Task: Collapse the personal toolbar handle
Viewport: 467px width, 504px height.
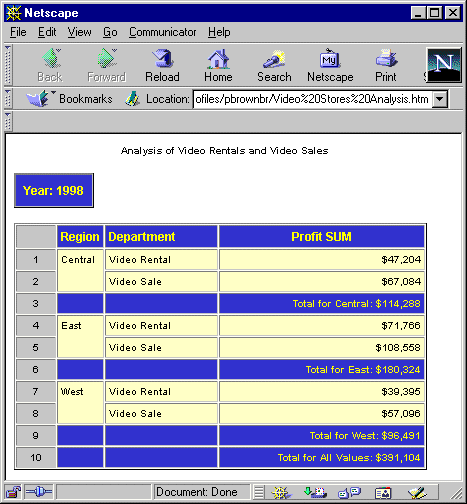Action: point(8,121)
